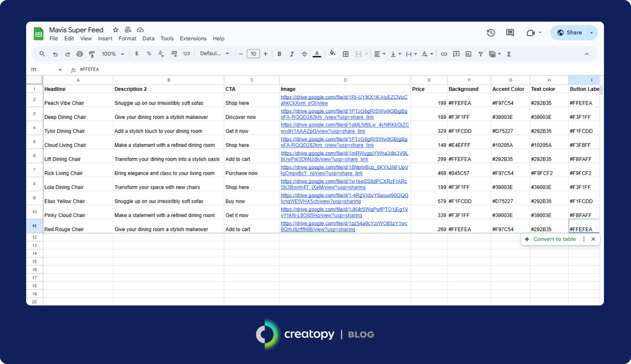Open the Format menu
This screenshot has height=364, width=631.
[127, 39]
